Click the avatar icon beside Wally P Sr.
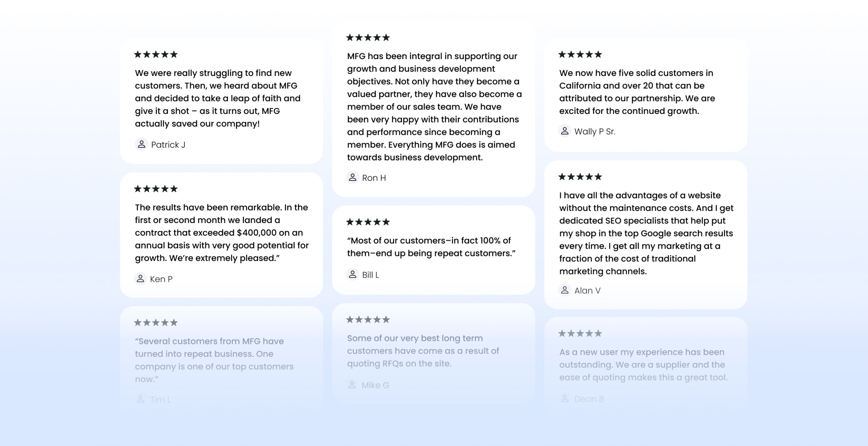Screen dimensions: 868x446 pyautogui.click(x=565, y=131)
